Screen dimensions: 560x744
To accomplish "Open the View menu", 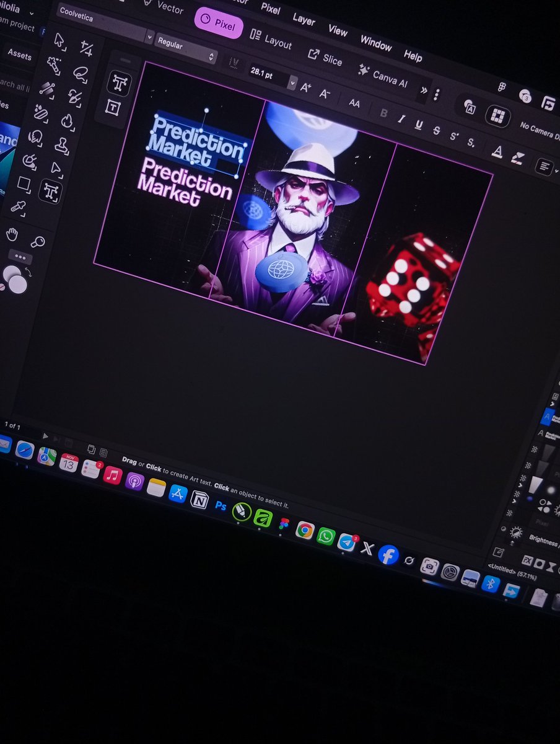I will coord(338,30).
